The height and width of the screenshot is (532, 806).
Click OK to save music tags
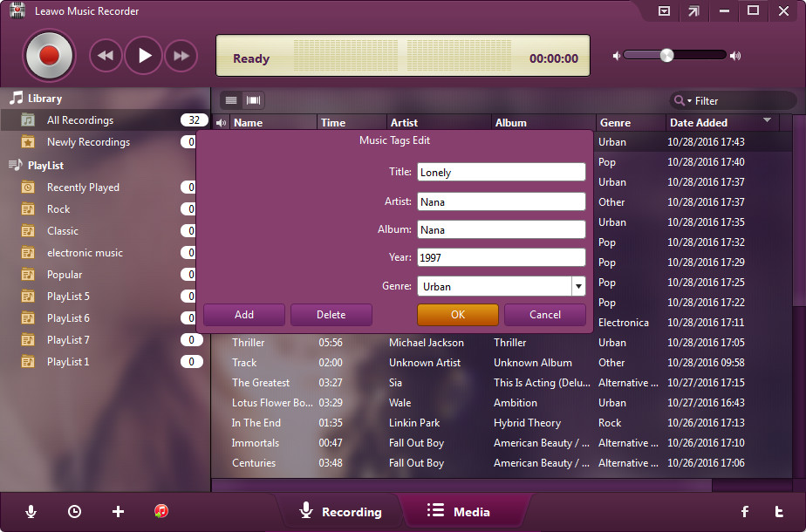[x=457, y=315]
